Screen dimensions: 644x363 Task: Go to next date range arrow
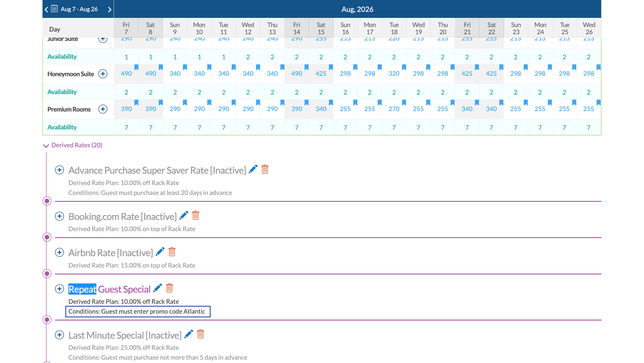click(110, 9)
